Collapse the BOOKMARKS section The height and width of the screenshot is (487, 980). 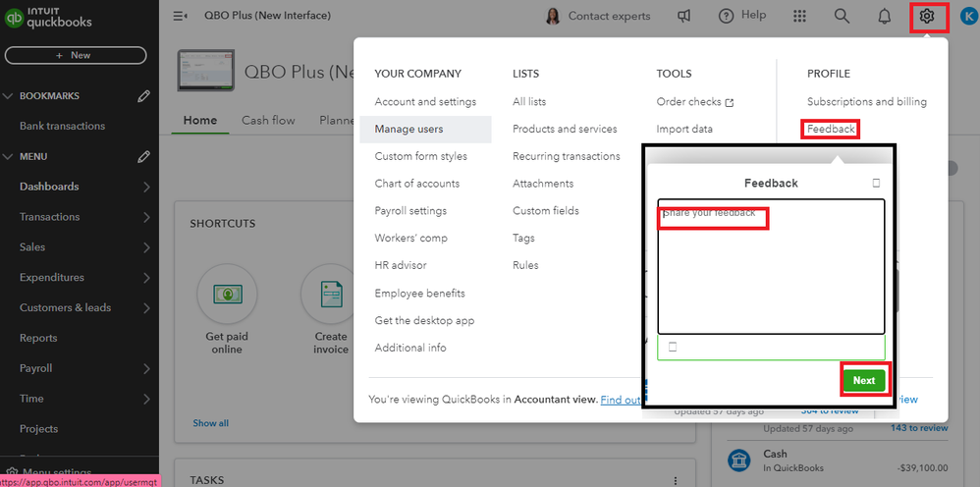click(x=8, y=96)
